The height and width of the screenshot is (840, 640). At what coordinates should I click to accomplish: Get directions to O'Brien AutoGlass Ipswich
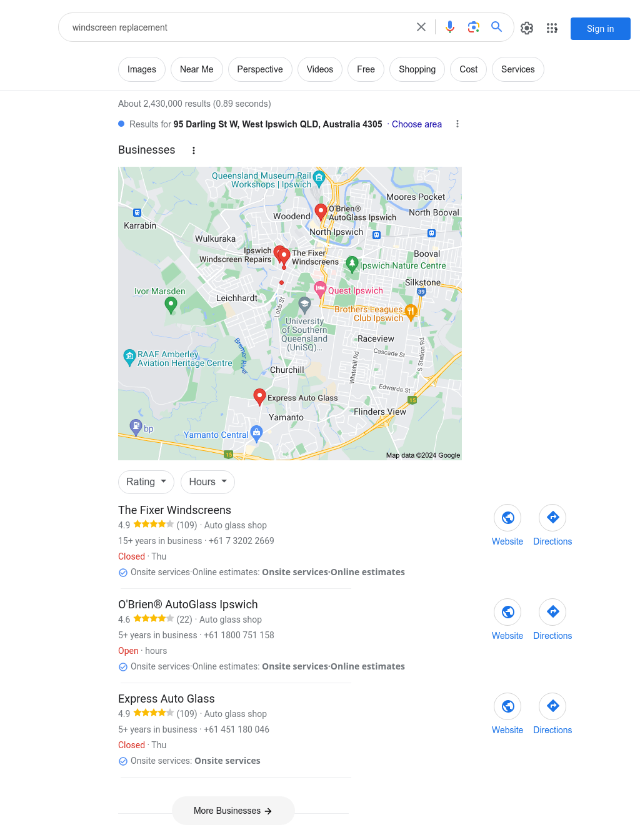(x=552, y=612)
